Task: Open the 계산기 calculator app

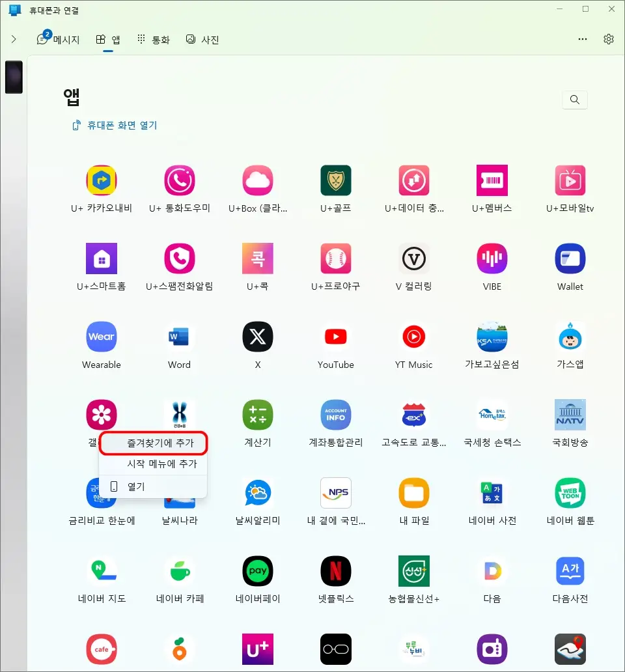Action: pos(257,415)
